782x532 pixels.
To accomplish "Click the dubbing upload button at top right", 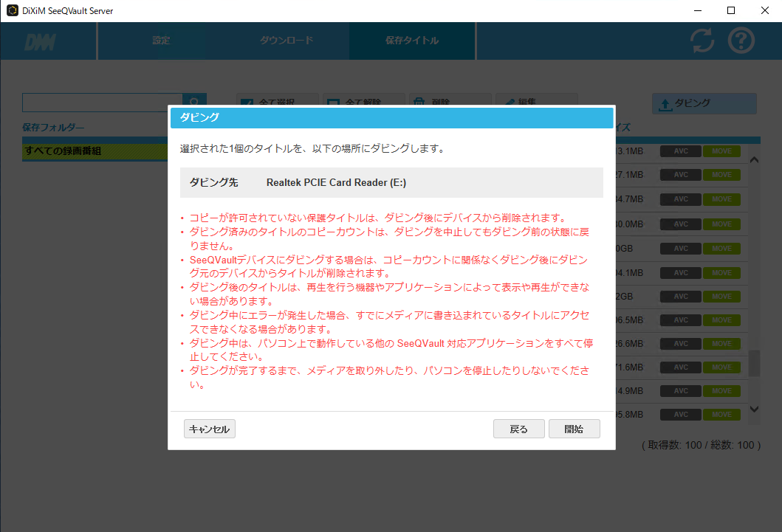I will (704, 104).
